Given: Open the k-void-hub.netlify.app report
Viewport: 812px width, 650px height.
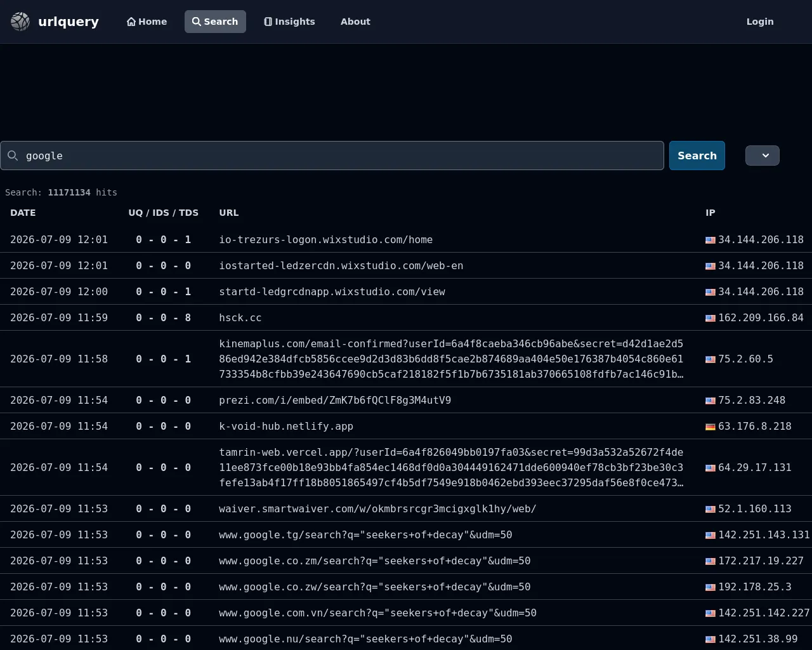Looking at the screenshot, I should [286, 427].
